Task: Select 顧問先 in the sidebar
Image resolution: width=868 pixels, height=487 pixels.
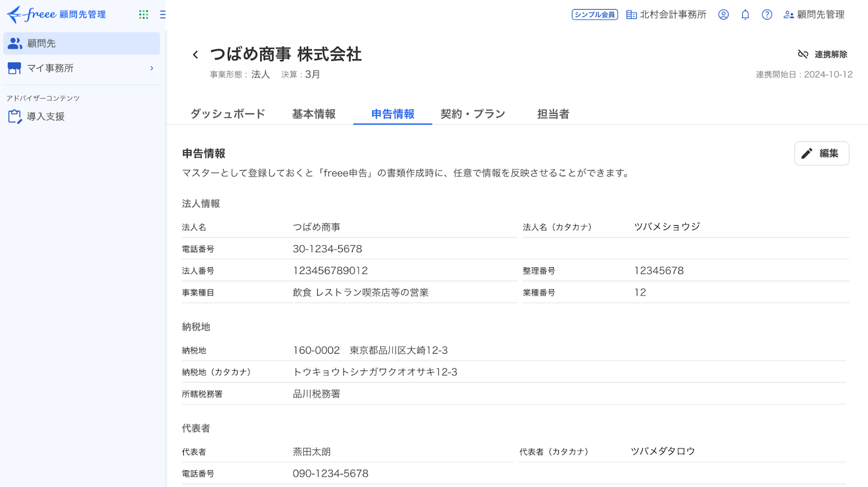Action: coord(82,43)
